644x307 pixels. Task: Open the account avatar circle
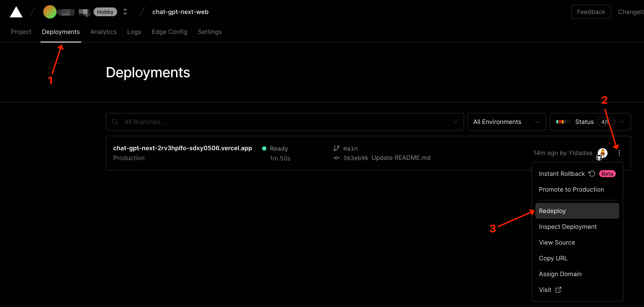pyautogui.click(x=50, y=12)
